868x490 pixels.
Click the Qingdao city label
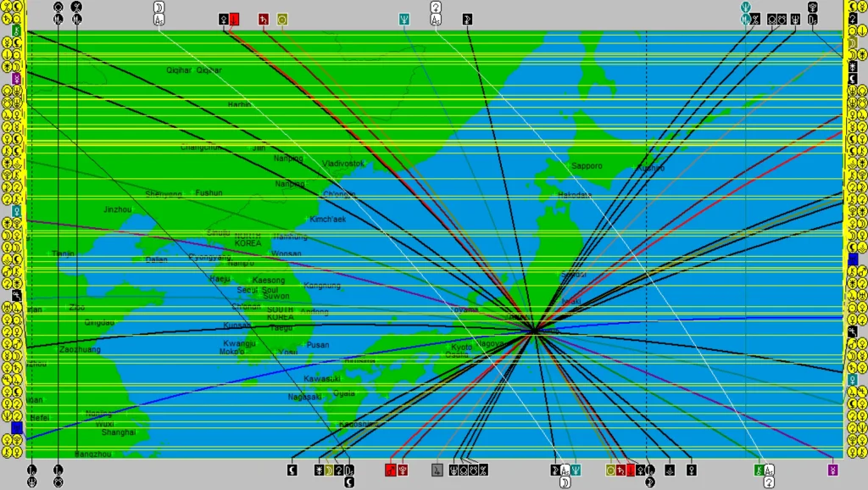(x=99, y=322)
